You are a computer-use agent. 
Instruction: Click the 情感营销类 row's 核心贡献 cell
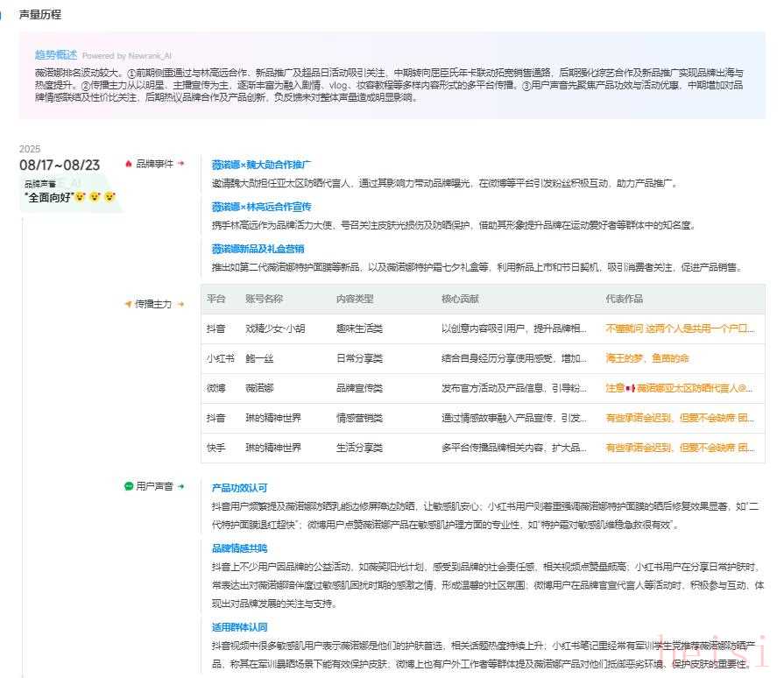(514, 418)
